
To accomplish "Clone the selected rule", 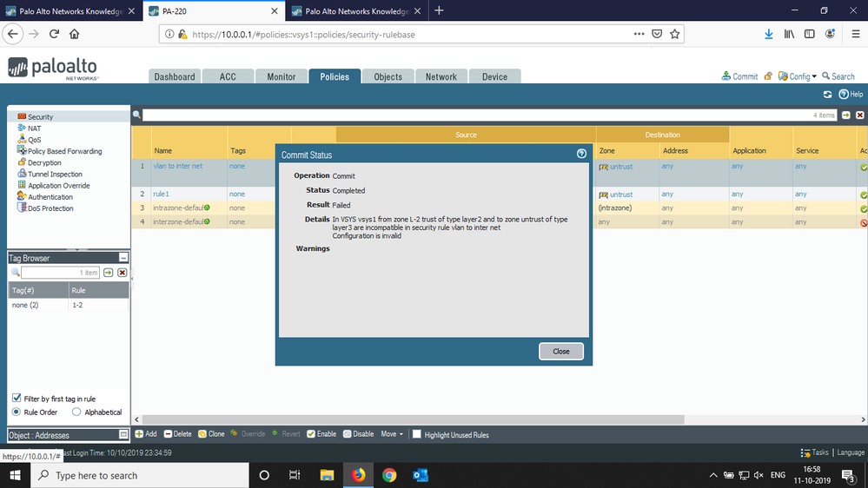I will pos(211,434).
